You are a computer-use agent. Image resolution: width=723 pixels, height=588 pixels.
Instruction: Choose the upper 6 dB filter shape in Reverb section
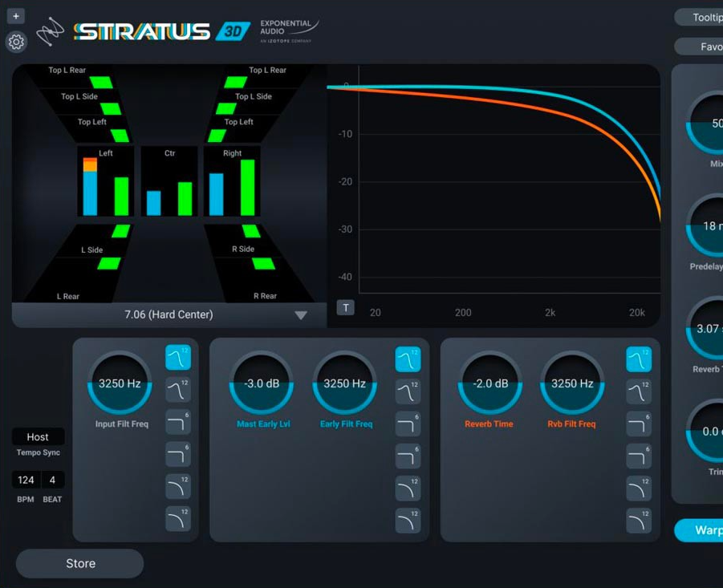[x=639, y=424]
